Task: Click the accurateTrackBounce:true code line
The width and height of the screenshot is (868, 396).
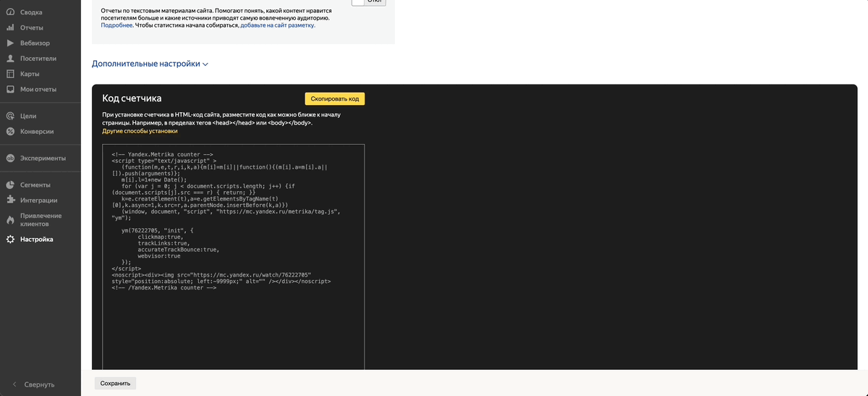Action: 178,250
